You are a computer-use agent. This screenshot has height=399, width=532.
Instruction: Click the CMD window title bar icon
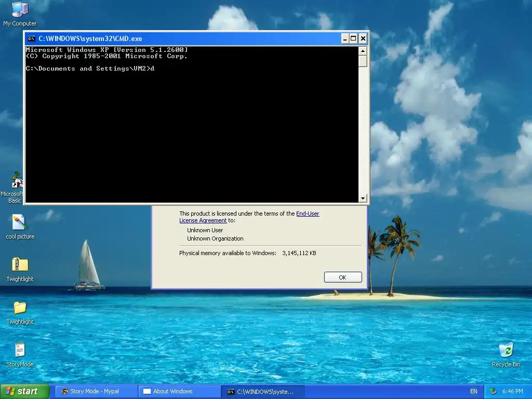pos(31,38)
